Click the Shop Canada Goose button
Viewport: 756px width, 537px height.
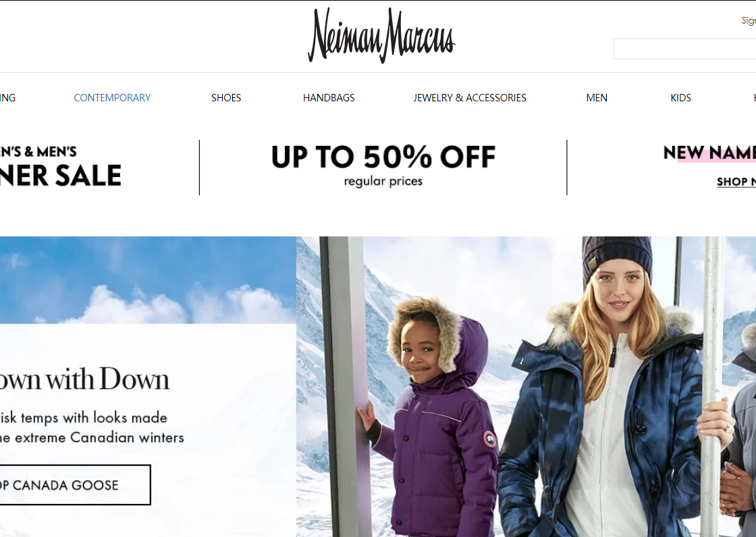(x=75, y=485)
